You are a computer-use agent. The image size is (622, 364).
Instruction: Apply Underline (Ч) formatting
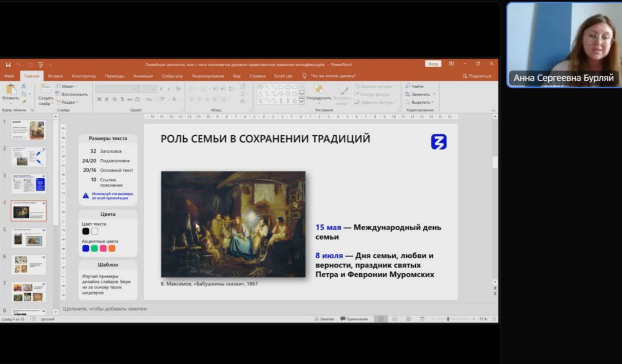pyautogui.click(x=114, y=99)
